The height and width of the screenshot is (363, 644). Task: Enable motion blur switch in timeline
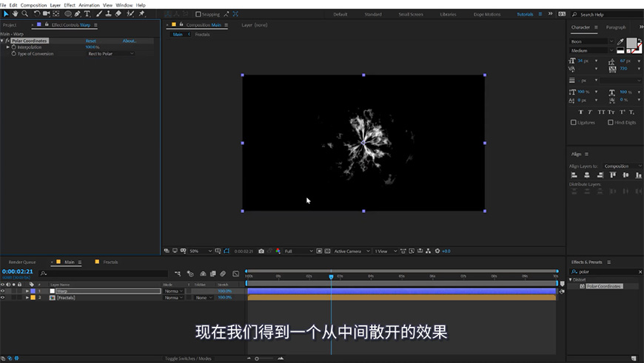point(223,274)
